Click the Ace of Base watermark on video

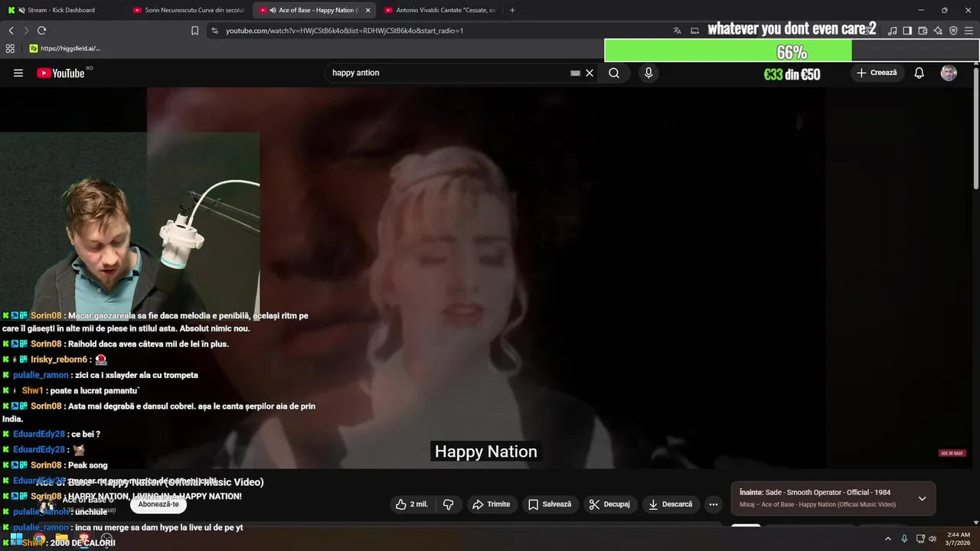coord(952,453)
